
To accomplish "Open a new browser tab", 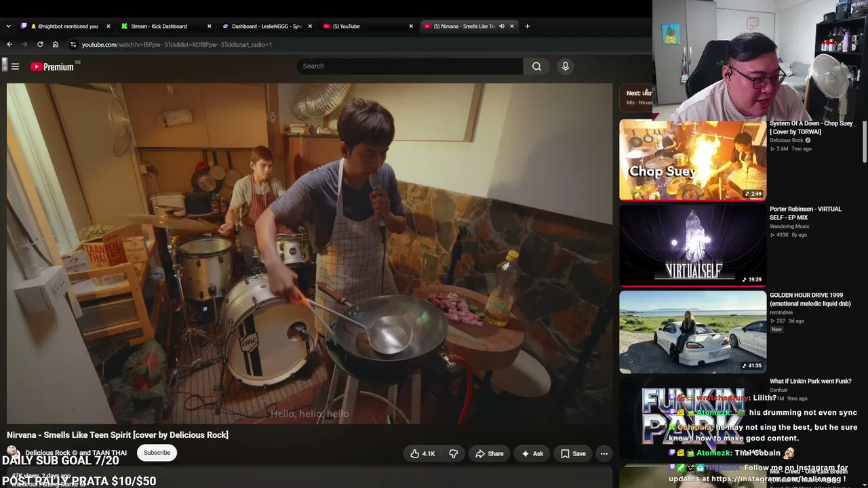I will click(528, 26).
